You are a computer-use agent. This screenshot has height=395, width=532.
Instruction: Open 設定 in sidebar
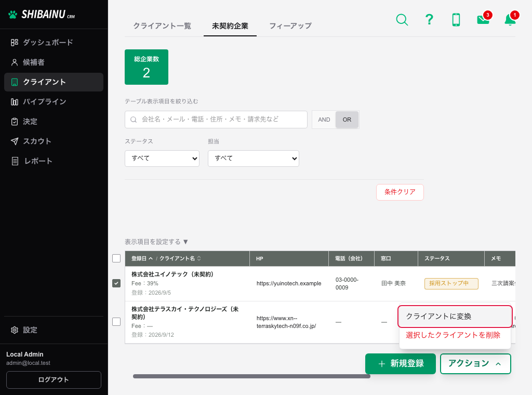(x=54, y=330)
